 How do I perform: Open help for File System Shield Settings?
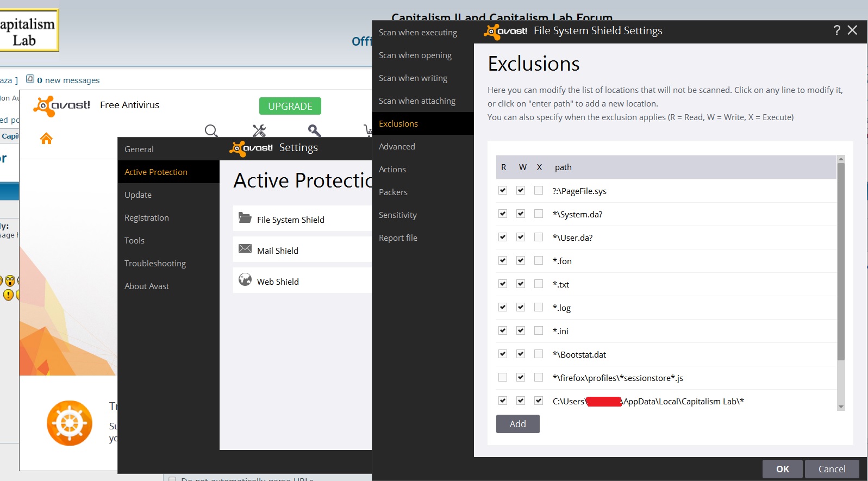pos(837,30)
